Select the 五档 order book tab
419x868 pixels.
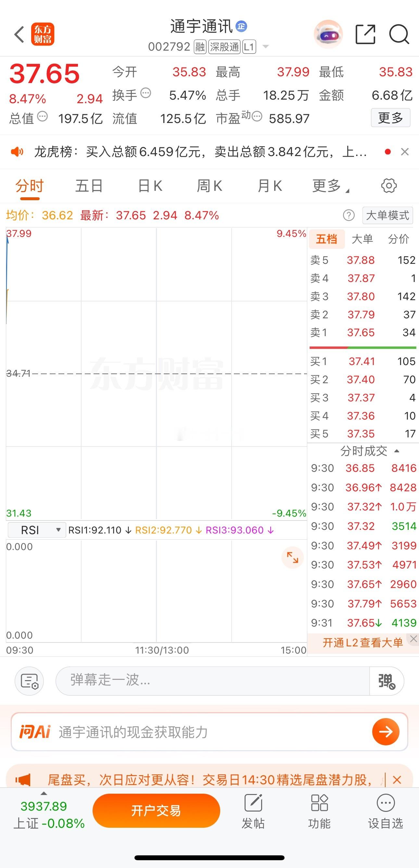(326, 239)
